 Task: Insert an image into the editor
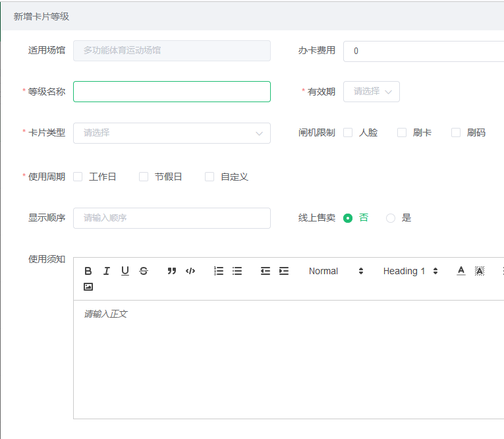pos(88,287)
